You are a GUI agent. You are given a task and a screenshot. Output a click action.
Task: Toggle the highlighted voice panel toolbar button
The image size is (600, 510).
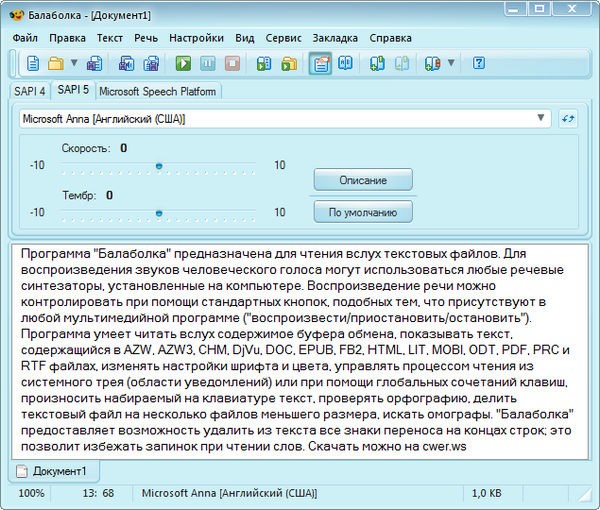tap(321, 64)
